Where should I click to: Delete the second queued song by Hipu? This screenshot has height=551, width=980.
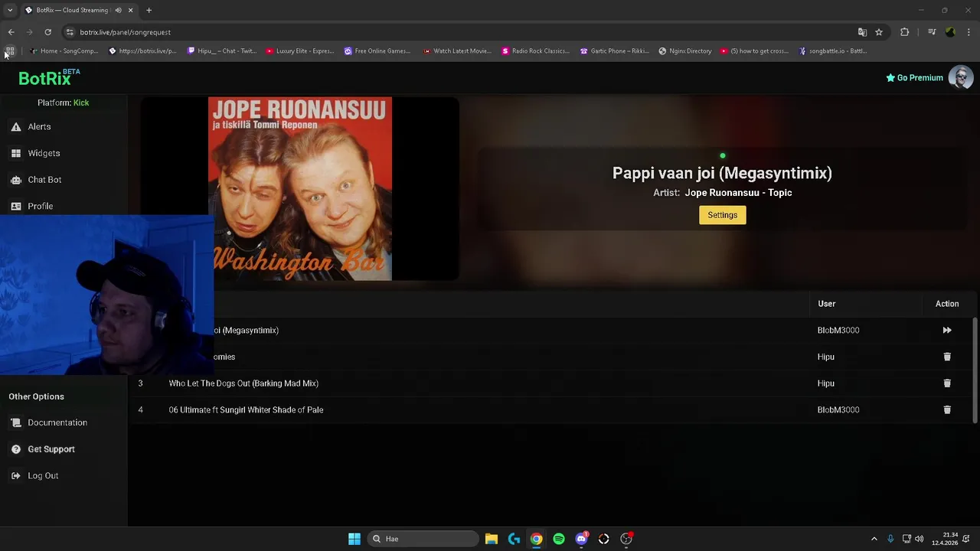(947, 357)
